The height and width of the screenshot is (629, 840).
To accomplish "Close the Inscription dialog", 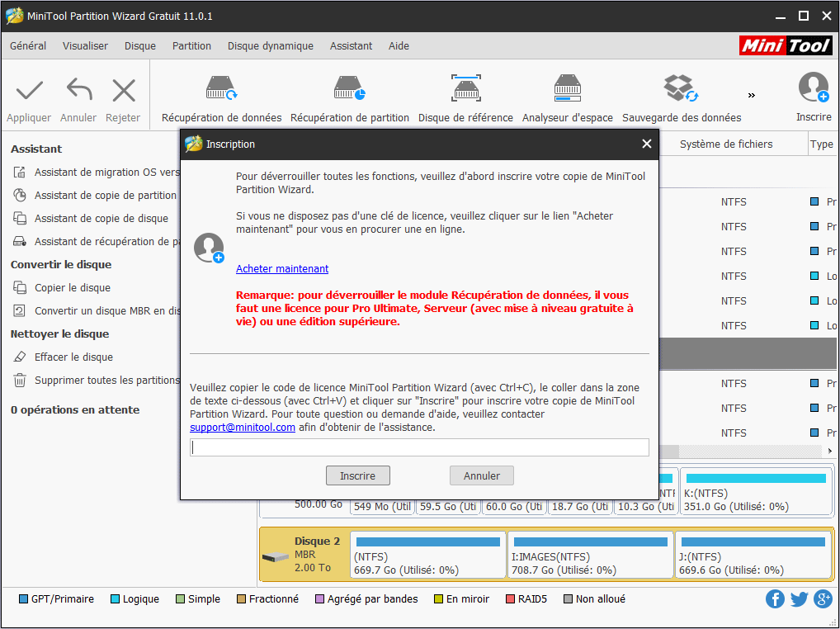I will pyautogui.click(x=647, y=144).
